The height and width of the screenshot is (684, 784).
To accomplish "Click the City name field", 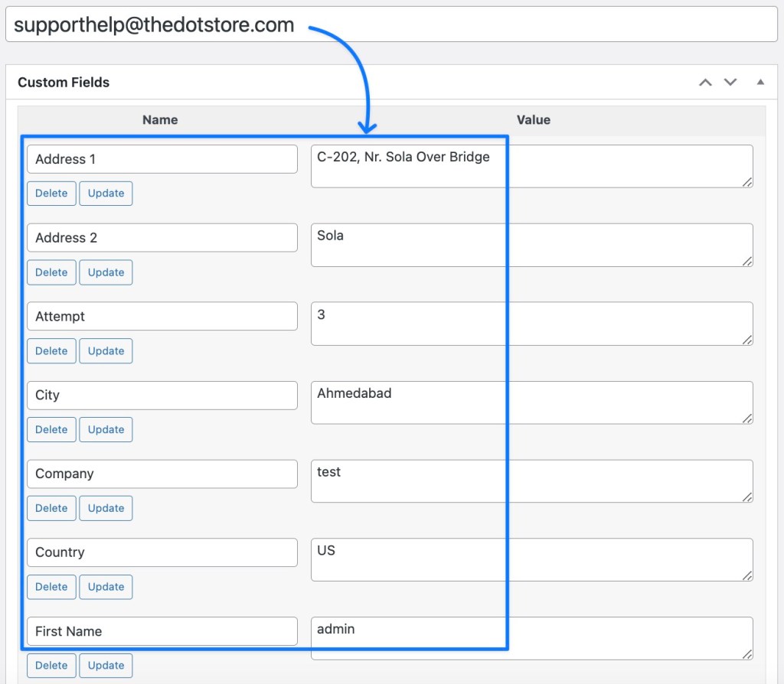I will tap(162, 396).
